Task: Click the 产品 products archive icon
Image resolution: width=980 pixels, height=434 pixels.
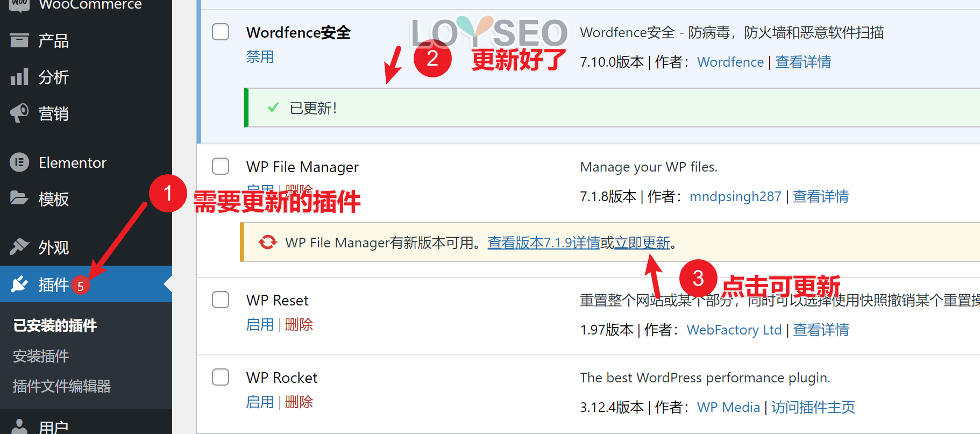Action: (19, 40)
